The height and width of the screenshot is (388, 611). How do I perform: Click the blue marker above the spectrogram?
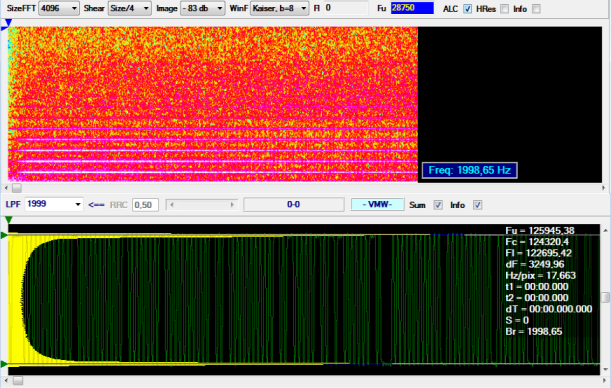8,23
